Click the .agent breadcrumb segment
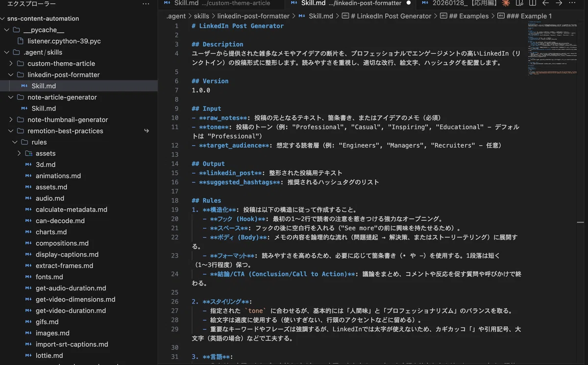The width and height of the screenshot is (588, 365). coord(176,16)
